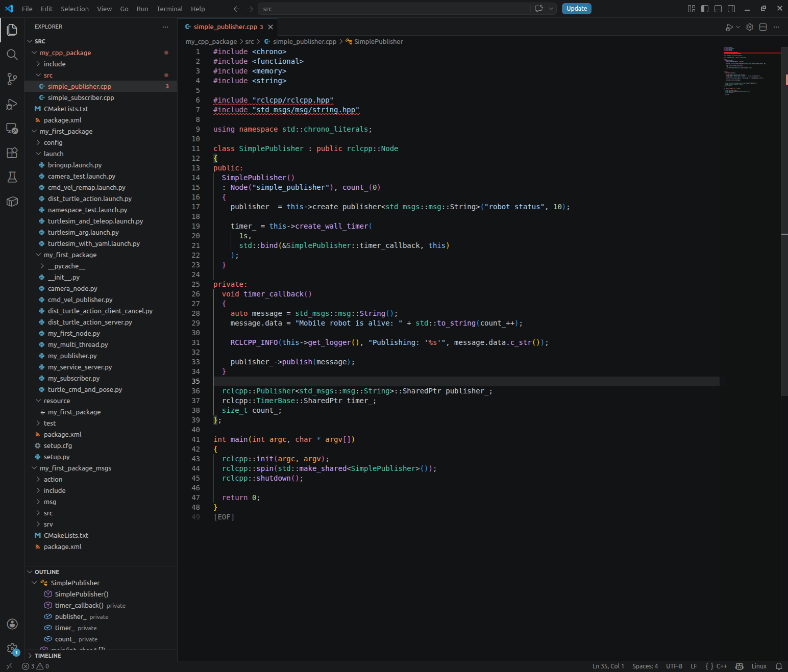The height and width of the screenshot is (672, 788).
Task: Open remote window indicator in status bar
Action: pyautogui.click(x=9, y=666)
